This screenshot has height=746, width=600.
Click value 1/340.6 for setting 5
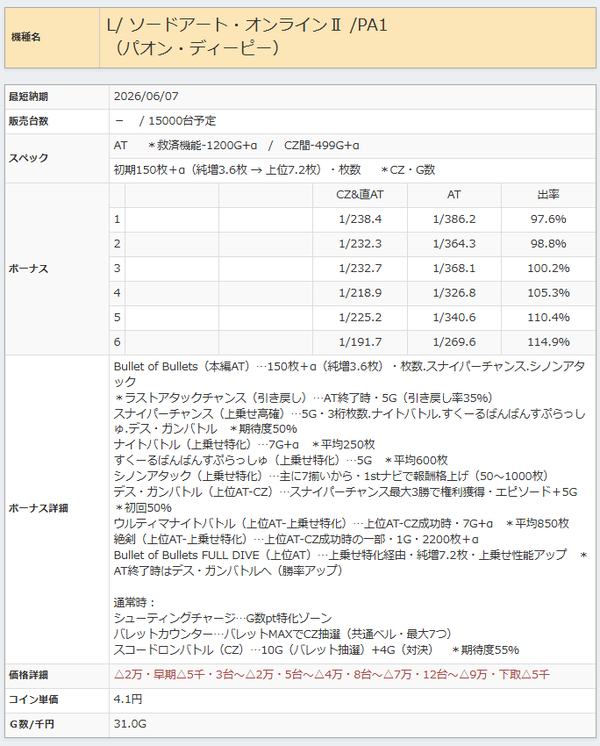[454, 317]
